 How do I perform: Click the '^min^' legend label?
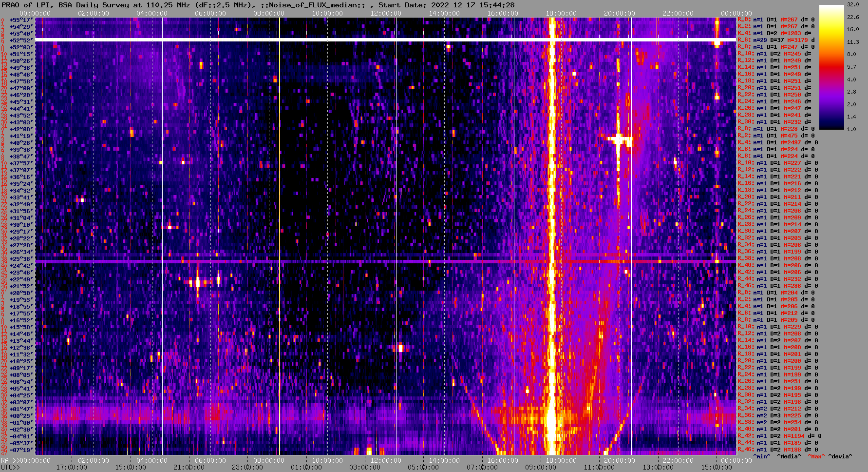coord(762,456)
